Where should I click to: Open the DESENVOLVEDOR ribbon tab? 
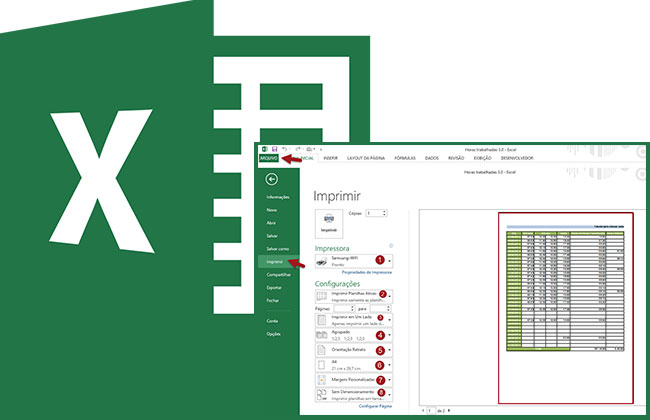tap(517, 158)
